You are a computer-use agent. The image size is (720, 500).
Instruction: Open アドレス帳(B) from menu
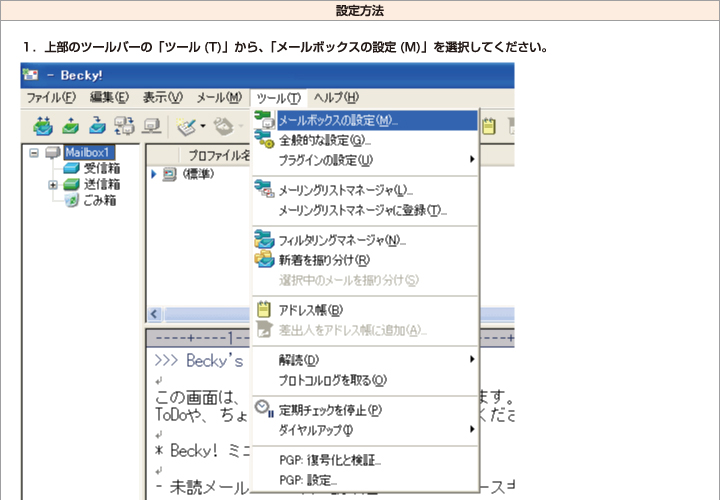(x=365, y=310)
